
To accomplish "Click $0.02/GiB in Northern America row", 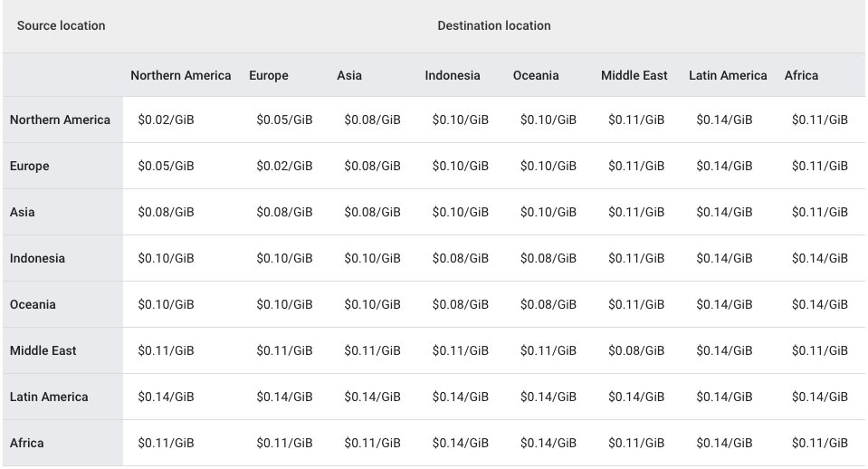I will pos(166,120).
